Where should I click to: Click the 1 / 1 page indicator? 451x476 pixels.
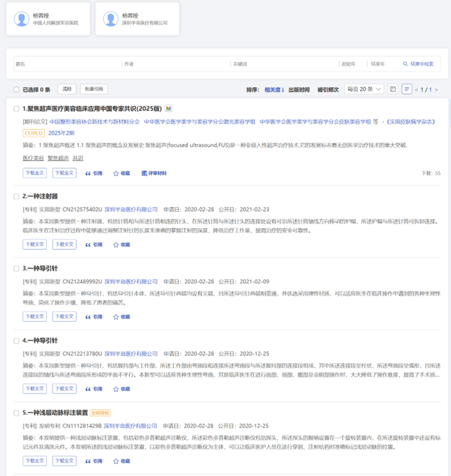point(426,90)
